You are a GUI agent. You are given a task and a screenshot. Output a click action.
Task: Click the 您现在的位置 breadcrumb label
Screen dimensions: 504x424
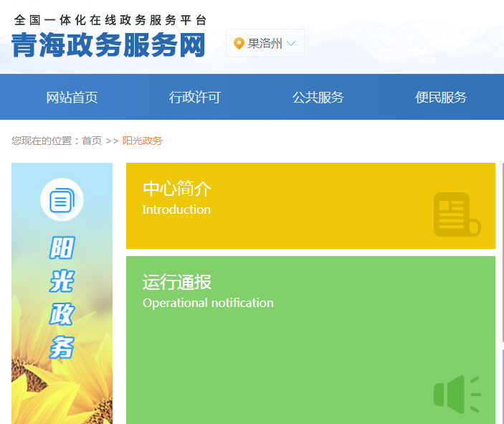coord(42,141)
